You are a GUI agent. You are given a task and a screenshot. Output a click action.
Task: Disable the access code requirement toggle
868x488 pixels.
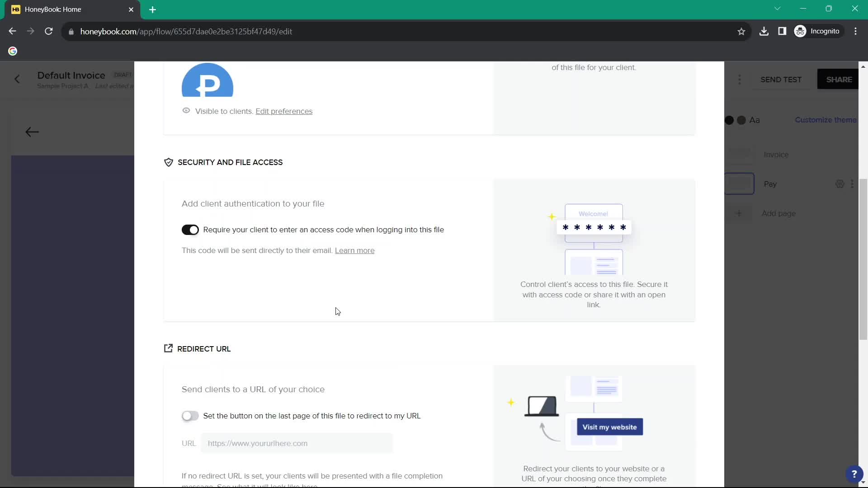190,230
